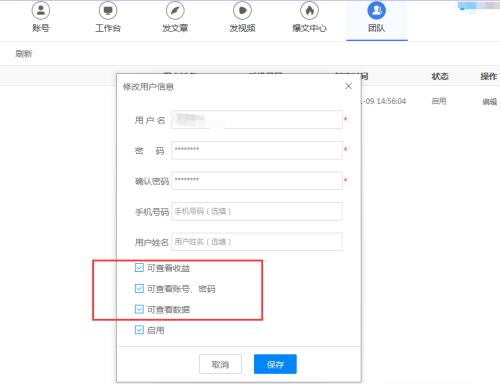Focus the 用户姓名 name field
Viewport: 500px width, 384px height.
(x=257, y=242)
